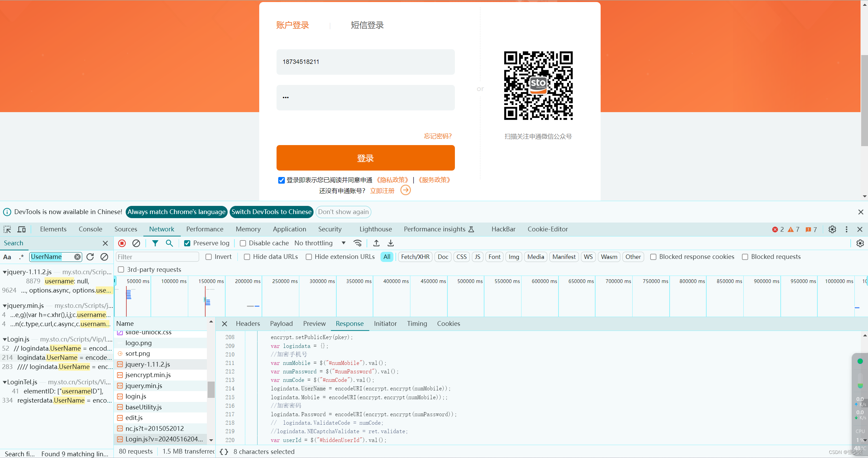Toggle the network filter funnel icon
This screenshot has height=458, width=868.
tap(155, 243)
